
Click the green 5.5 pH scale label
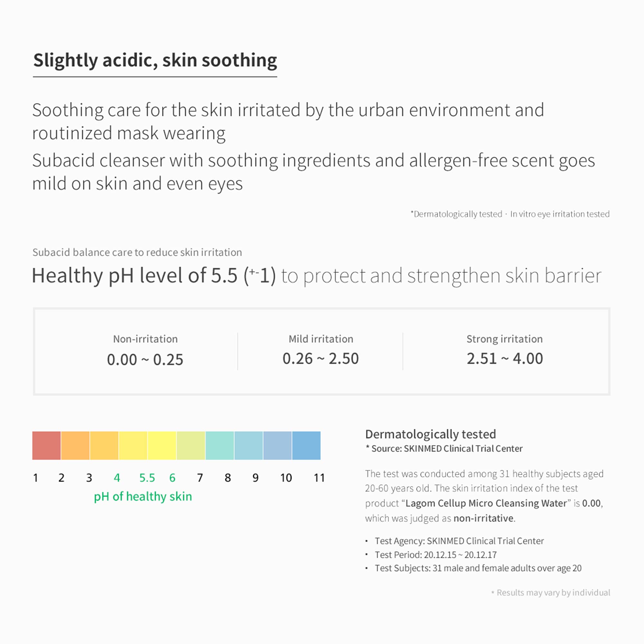click(x=147, y=478)
